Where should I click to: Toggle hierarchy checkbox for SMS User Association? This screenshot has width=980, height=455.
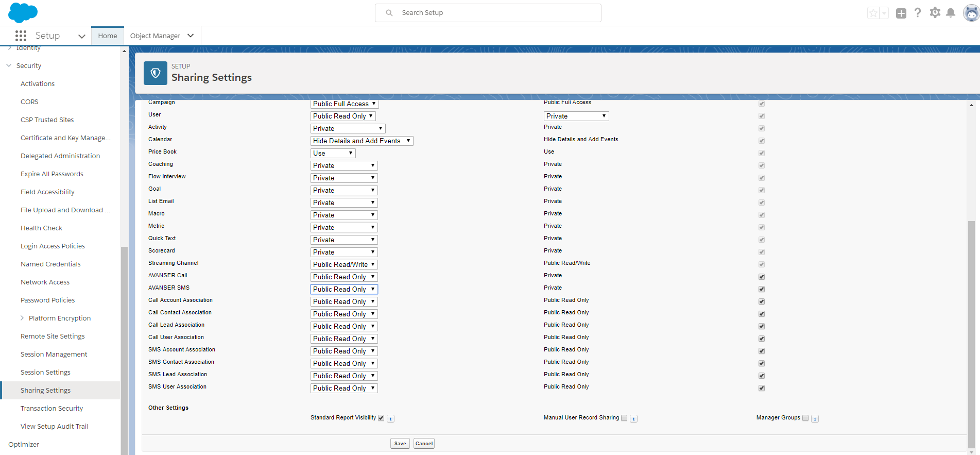click(x=762, y=388)
